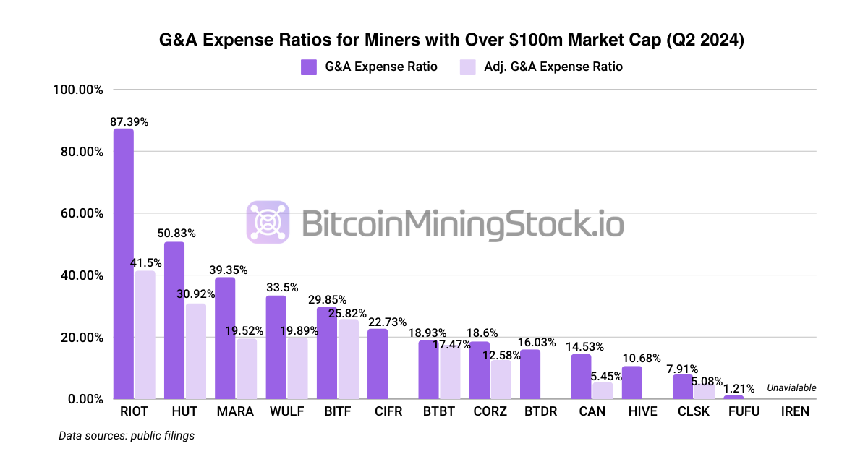The height and width of the screenshot is (454, 868).
Task: Click the chart title text
Action: [451, 40]
